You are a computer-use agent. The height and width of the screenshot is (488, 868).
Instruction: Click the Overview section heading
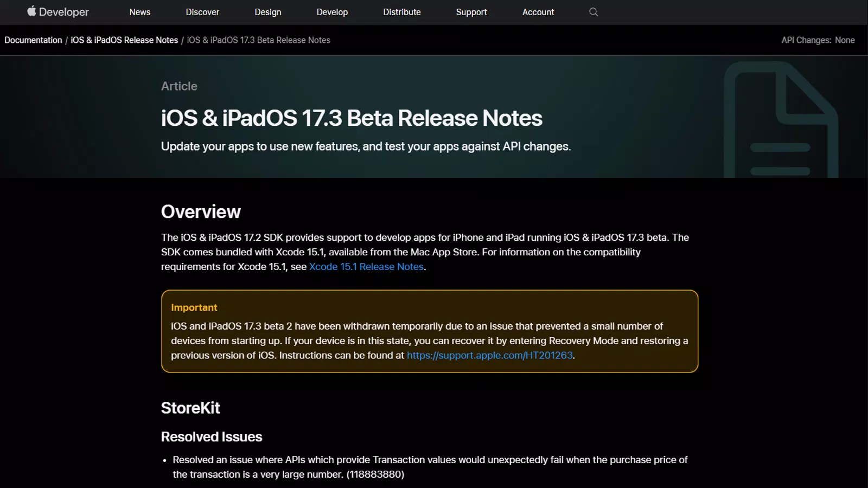click(201, 212)
